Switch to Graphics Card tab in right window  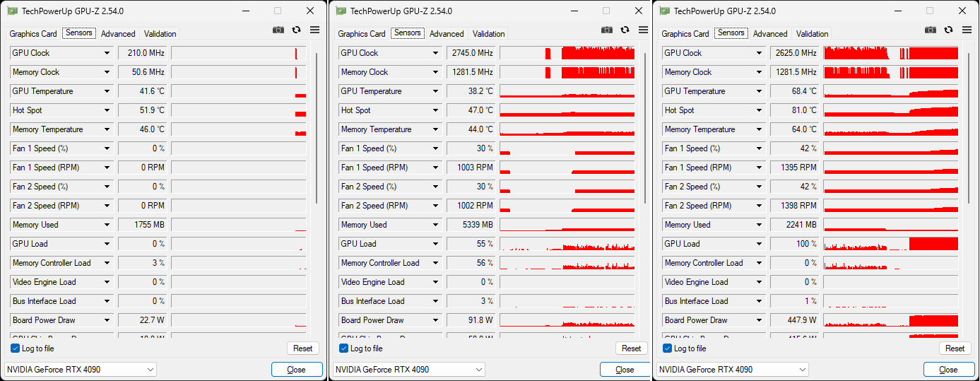(685, 34)
